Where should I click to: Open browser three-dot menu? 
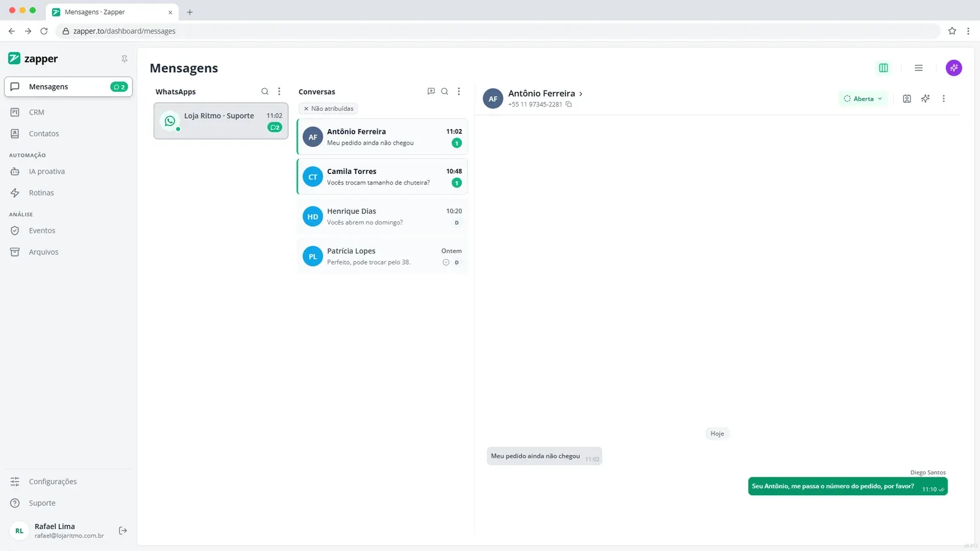point(968,31)
